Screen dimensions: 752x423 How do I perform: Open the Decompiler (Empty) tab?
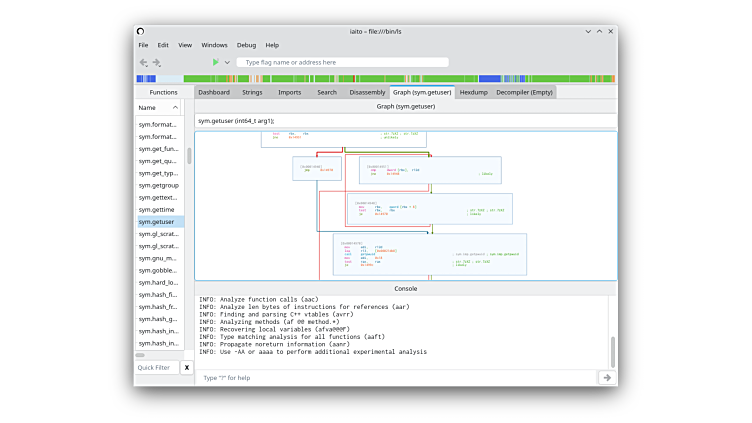coord(527,92)
